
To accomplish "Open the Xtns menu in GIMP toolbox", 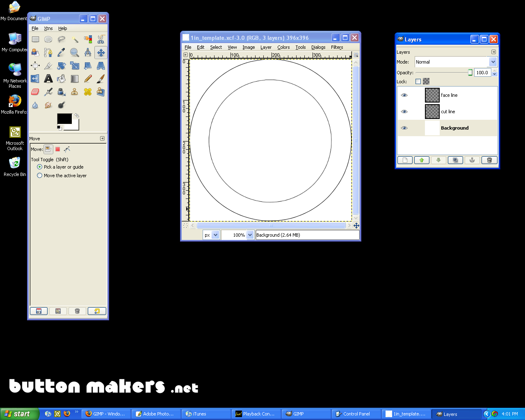I will (x=48, y=28).
